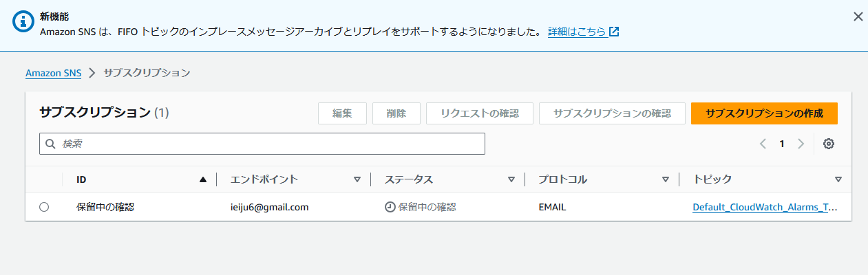Go to the next page arrow
This screenshot has width=868, height=275.
click(801, 144)
